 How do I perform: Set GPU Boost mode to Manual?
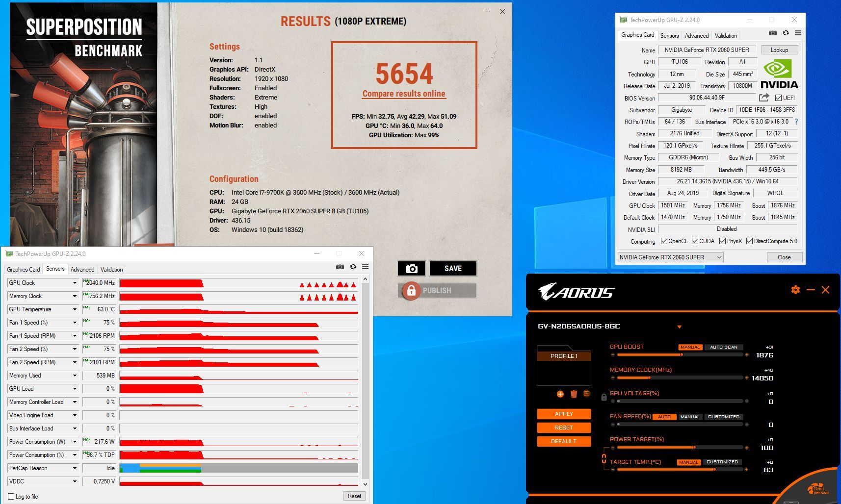pyautogui.click(x=690, y=347)
